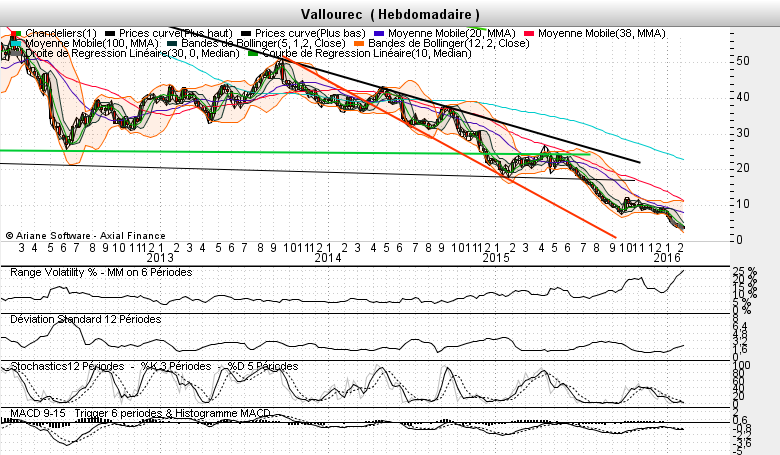Click Droite de Regression Linéaire(30, 0, Median) label

pos(132,53)
